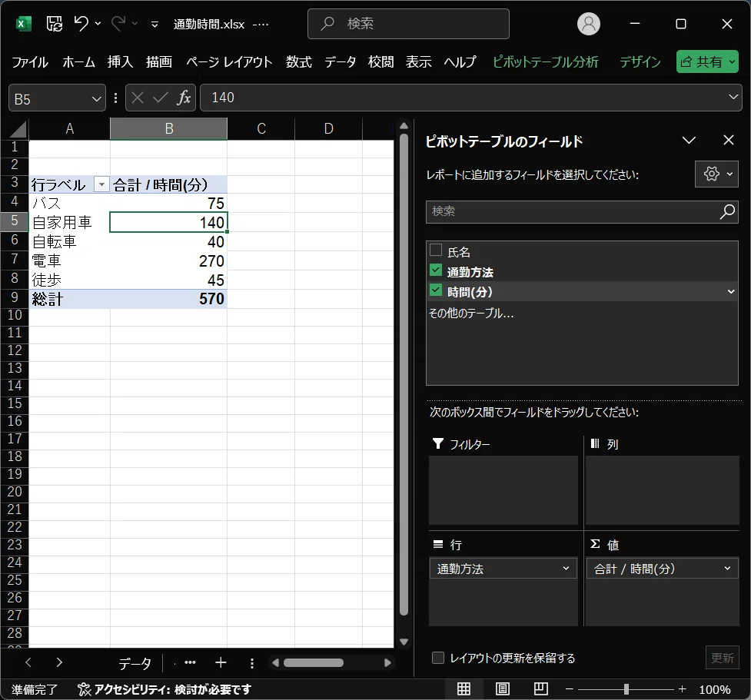Open the 通勤方法 row field dropdown
Viewport: 751px width, 700px height.
566,569
